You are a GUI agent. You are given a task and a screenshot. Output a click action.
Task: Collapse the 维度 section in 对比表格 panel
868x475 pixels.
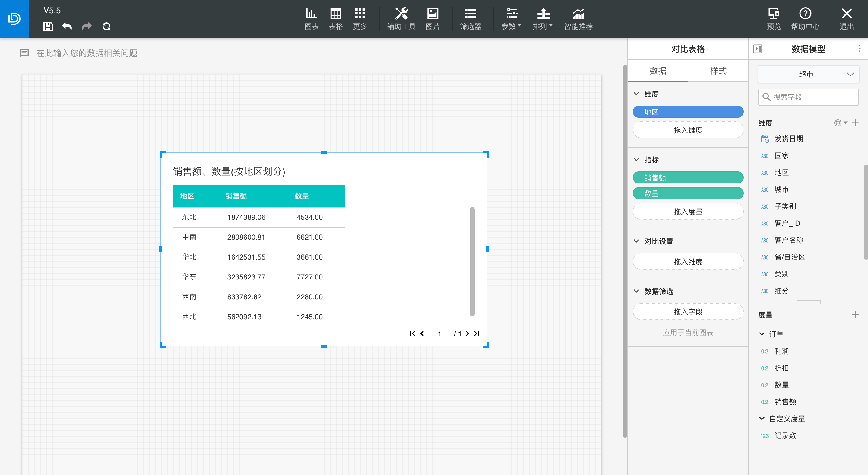(636, 94)
